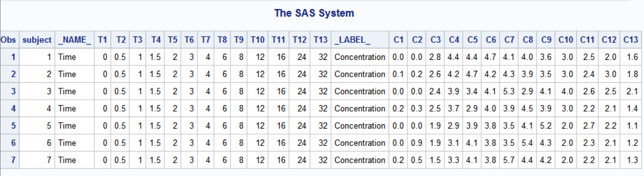This screenshot has height=176, width=644.
Task: Click the 5.3 value in row 3
Action: (509, 91)
